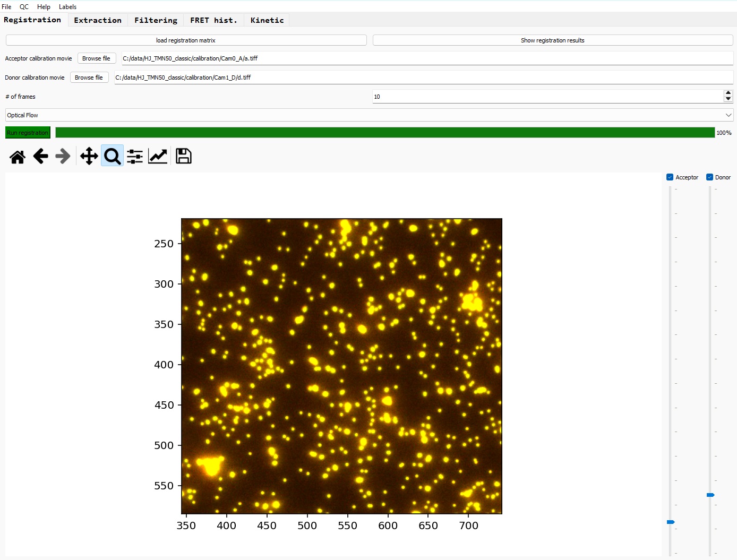Viewport: 737px width, 560px height.
Task: Click the Acceptor calibration movie path field
Action: coord(427,58)
